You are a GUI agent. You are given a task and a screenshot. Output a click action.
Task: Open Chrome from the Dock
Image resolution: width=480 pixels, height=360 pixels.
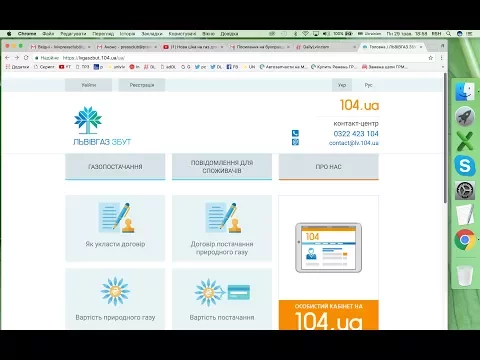click(x=465, y=240)
